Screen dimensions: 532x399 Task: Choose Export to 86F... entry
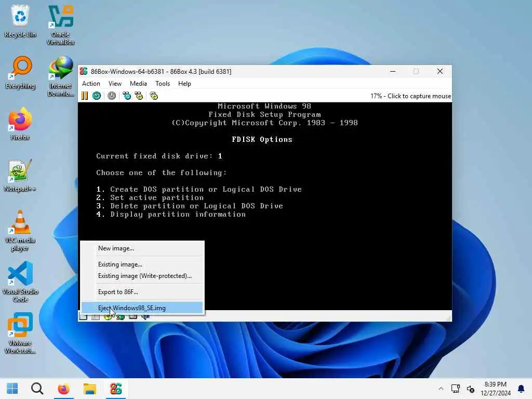[142, 292]
